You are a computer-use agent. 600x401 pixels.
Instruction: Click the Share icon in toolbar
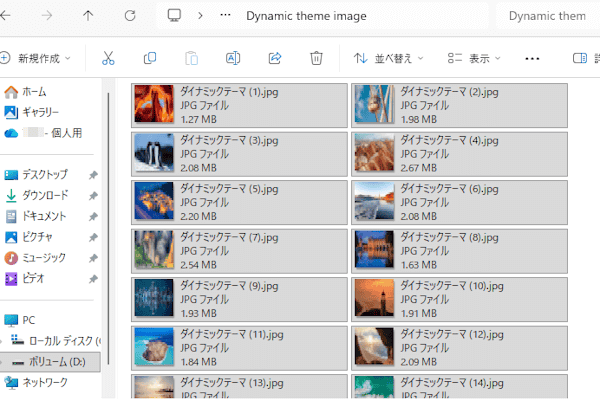275,58
